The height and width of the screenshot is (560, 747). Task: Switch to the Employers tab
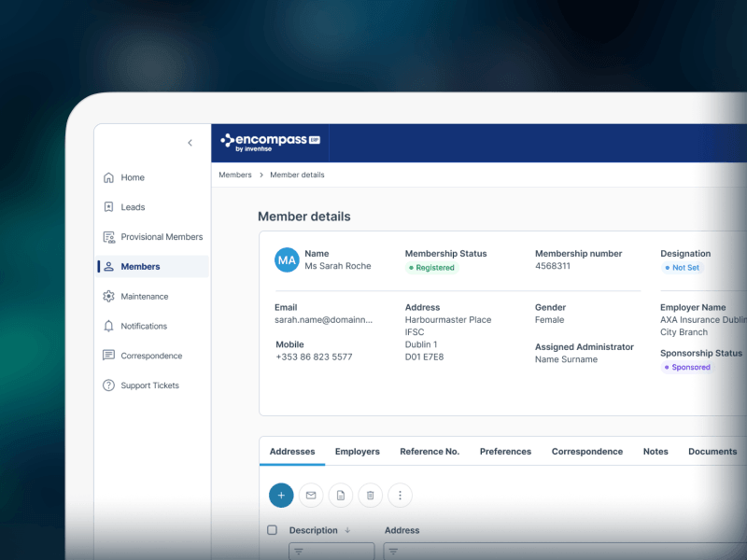click(x=357, y=452)
